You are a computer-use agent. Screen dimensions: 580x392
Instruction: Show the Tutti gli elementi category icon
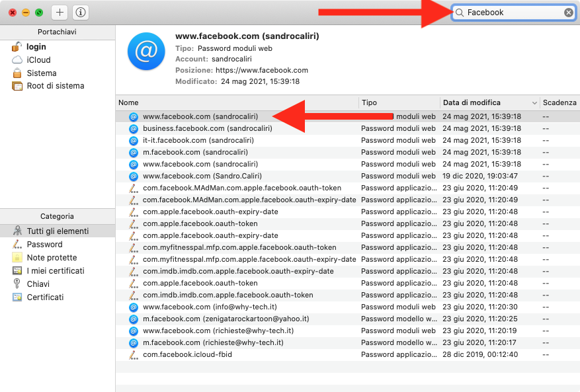click(x=17, y=231)
